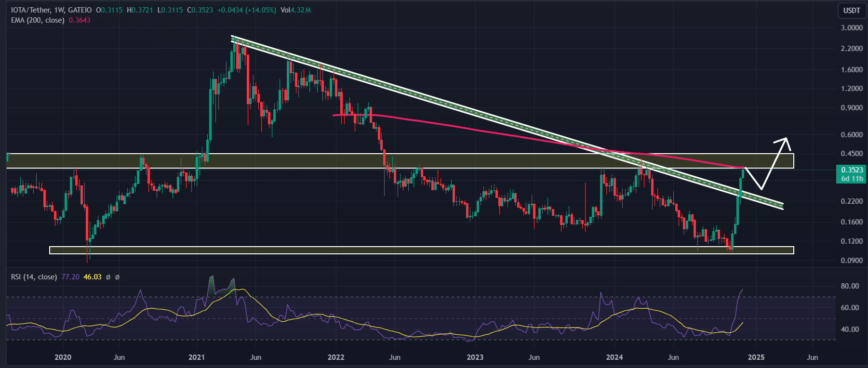Select the EMA (200, close) indicator legend
Viewport: 868px width, 368px height.
tap(38, 20)
